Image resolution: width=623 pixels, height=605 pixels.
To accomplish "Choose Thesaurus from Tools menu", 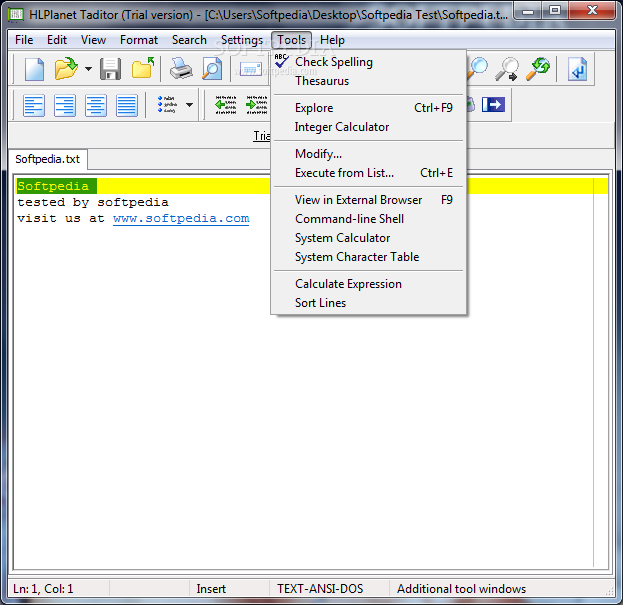I will (368, 81).
